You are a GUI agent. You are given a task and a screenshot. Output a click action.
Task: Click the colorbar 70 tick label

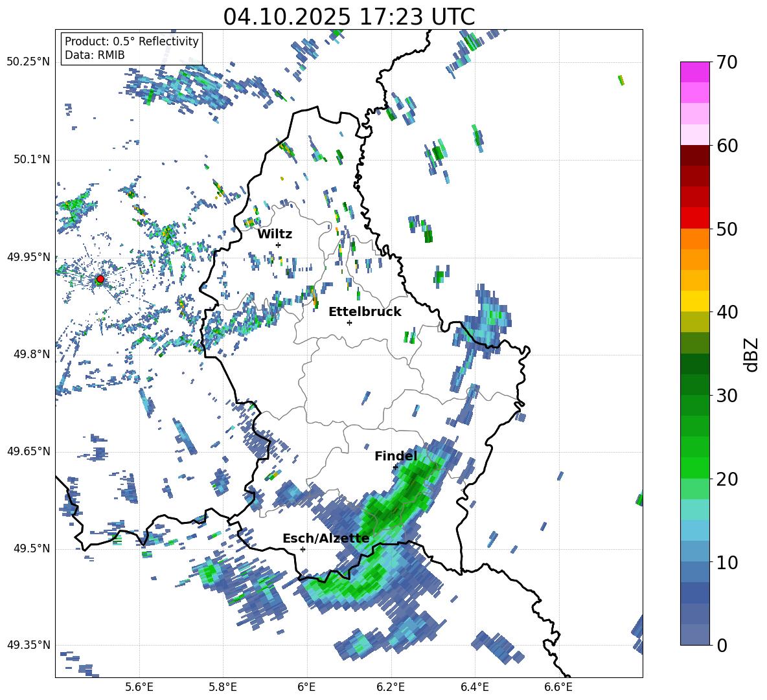pos(726,62)
